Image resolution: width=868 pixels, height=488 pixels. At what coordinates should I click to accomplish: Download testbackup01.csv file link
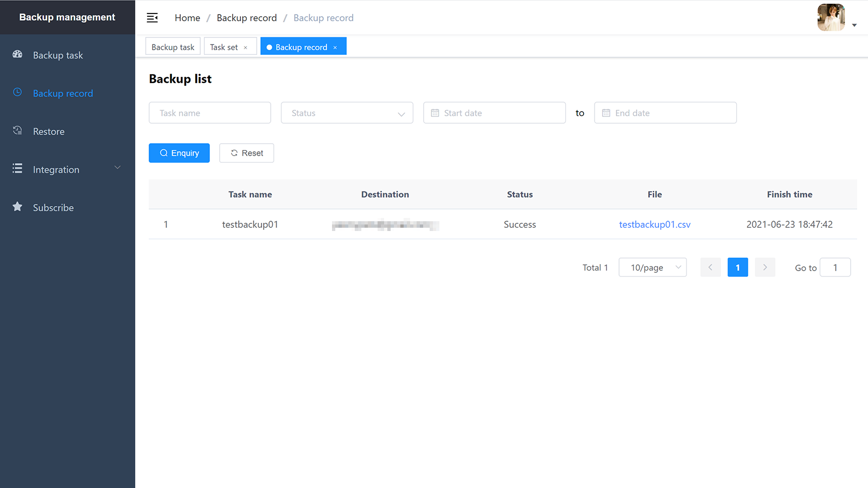coord(654,224)
